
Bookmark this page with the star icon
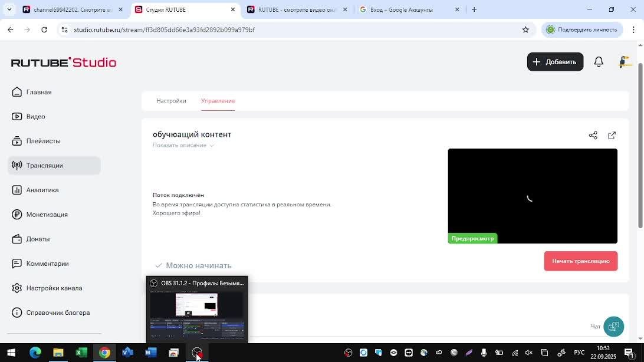click(x=525, y=29)
